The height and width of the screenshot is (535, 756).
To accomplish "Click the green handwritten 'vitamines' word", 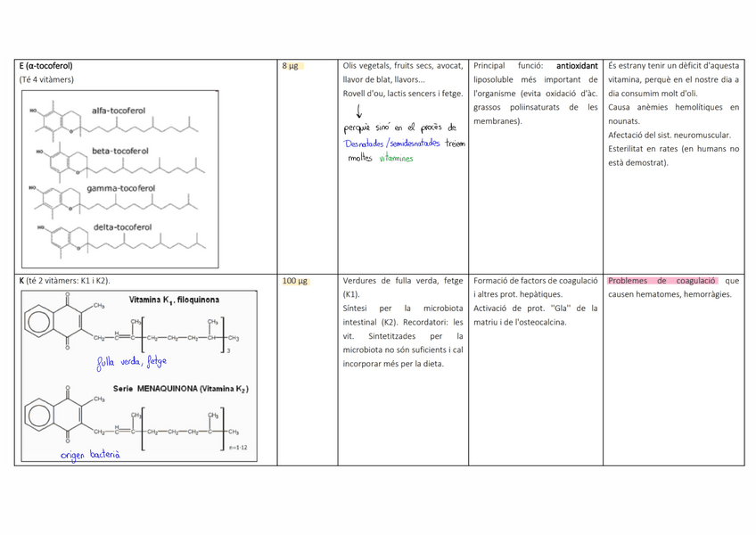I will tap(397, 158).
